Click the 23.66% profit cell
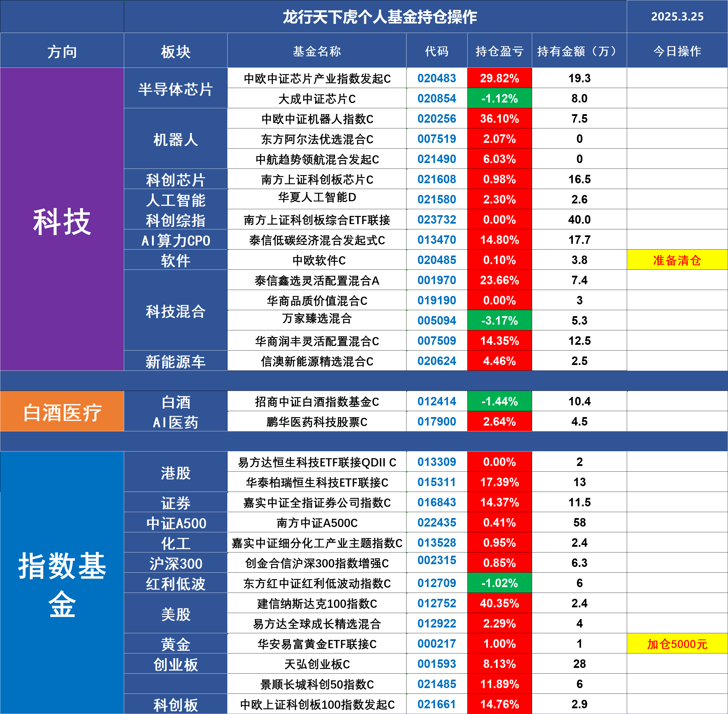Screen dimensions: 728x714 (x=499, y=280)
